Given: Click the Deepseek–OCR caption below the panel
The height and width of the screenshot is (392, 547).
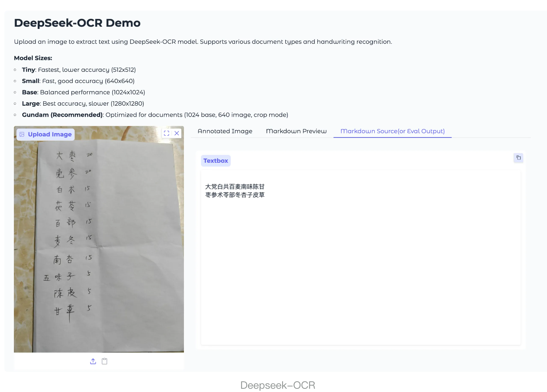Looking at the screenshot, I should point(278,385).
